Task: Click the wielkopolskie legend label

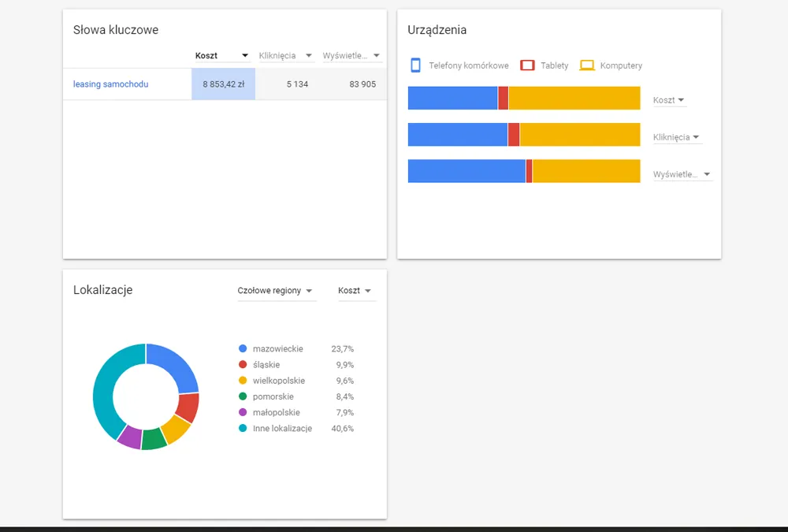Action: (279, 381)
